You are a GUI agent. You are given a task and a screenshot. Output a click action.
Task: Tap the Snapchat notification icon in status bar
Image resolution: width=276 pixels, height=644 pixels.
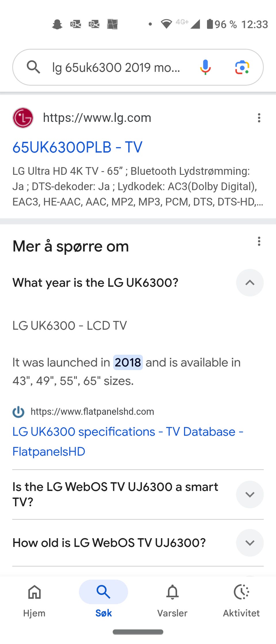click(x=57, y=24)
